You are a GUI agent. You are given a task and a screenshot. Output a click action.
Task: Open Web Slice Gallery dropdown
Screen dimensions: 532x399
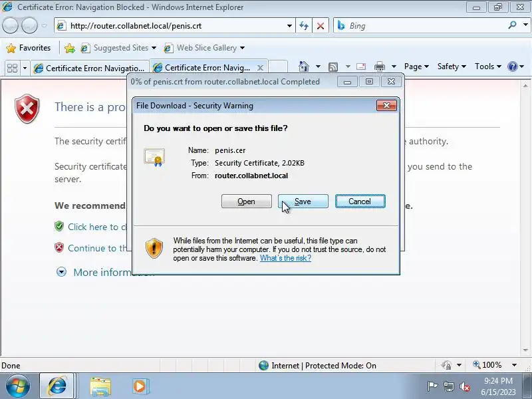pos(204,48)
